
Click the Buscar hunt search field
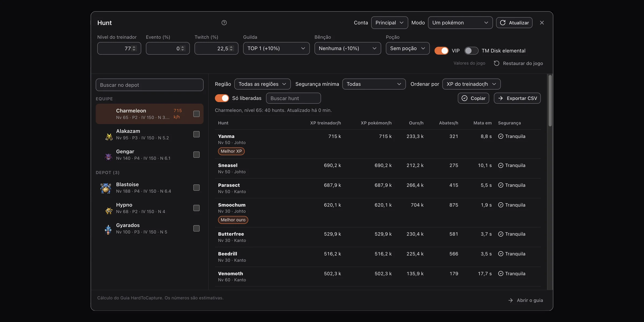[x=293, y=98]
